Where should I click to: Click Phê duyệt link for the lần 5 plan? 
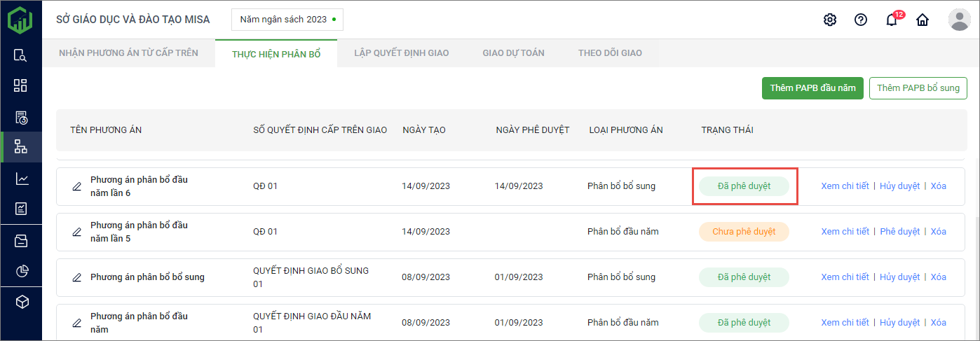tap(899, 232)
